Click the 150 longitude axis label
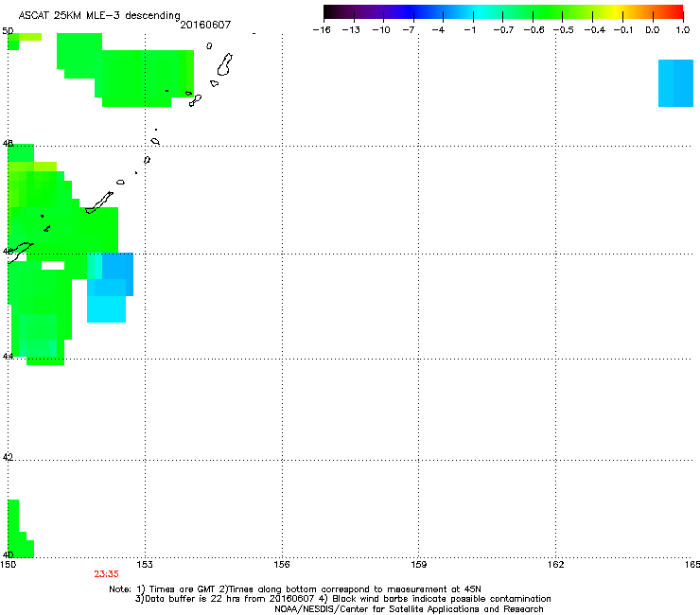700x615 pixels. (x=8, y=565)
